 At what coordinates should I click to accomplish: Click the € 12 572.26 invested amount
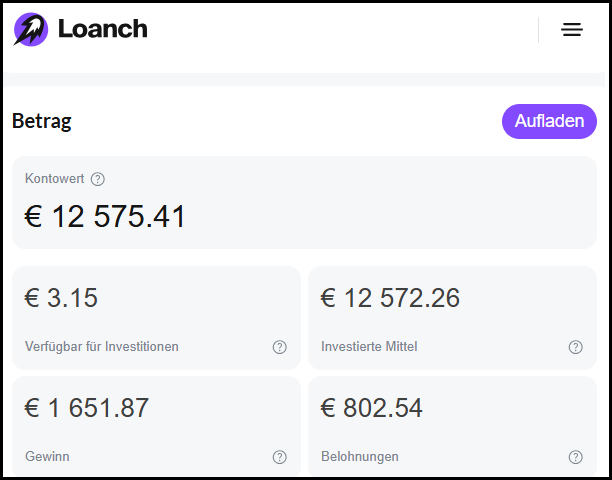(390, 298)
